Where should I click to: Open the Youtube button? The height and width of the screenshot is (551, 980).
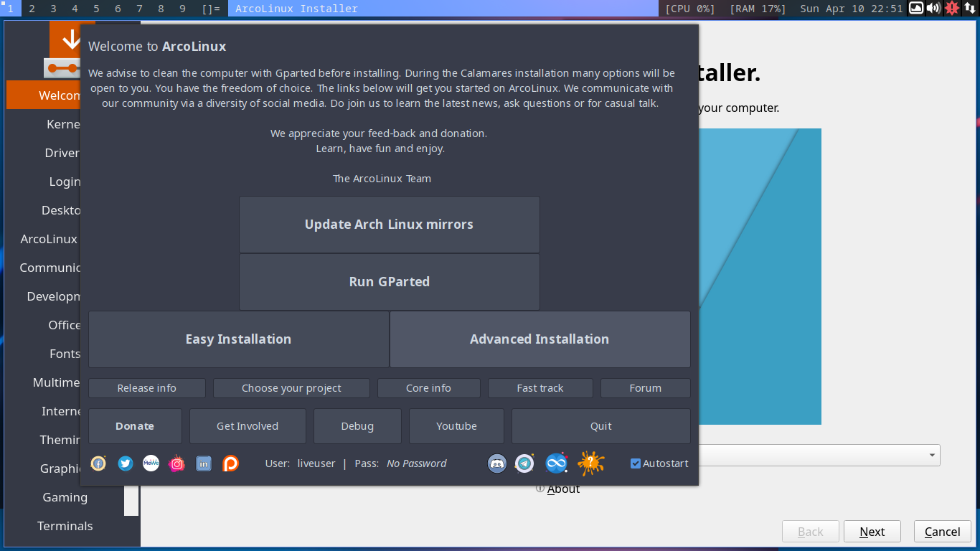point(456,426)
